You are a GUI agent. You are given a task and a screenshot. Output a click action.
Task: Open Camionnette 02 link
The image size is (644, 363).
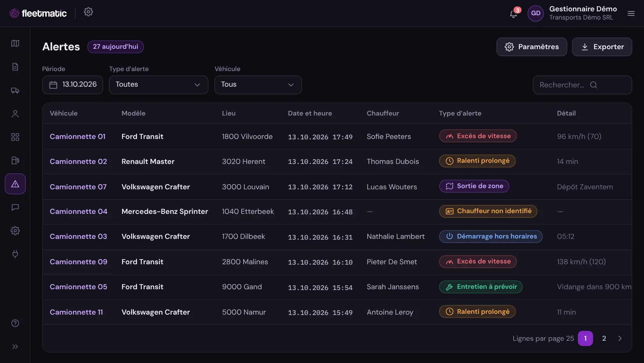[x=78, y=162]
